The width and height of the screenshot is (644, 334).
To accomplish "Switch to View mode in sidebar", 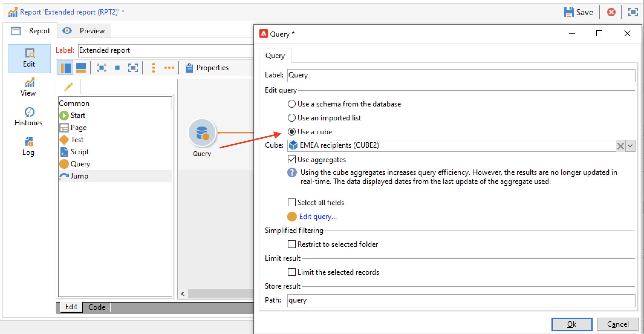I will (x=29, y=87).
